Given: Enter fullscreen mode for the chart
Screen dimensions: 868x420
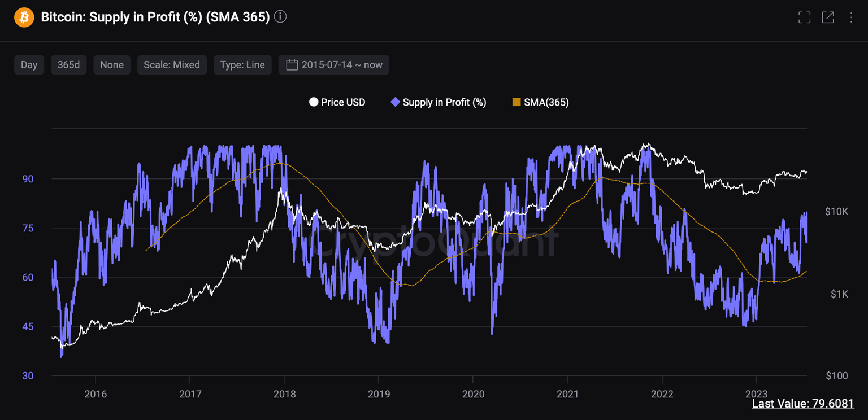Looking at the screenshot, I should (804, 17).
